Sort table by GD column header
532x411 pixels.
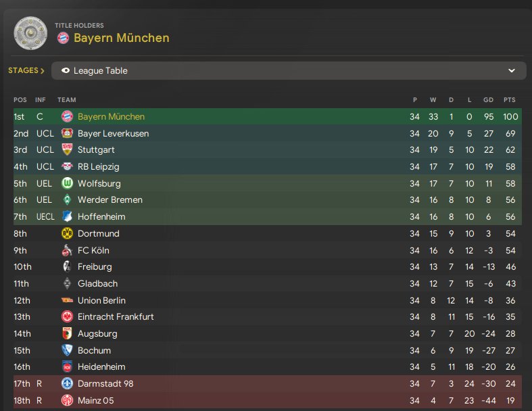point(488,100)
